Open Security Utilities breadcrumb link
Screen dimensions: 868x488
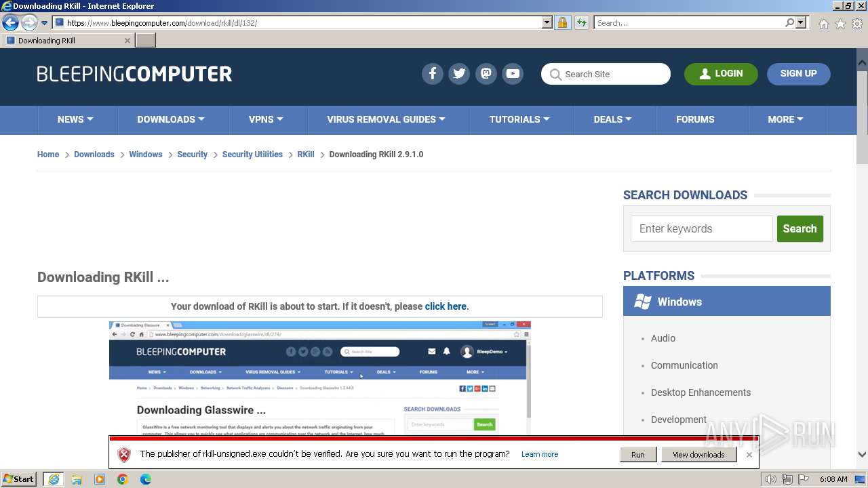tap(252, 155)
